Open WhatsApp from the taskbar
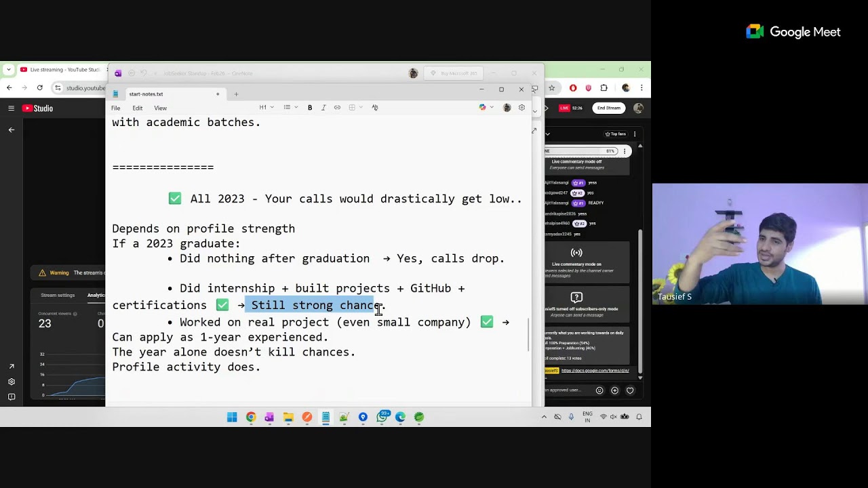This screenshot has width=868, height=488. pos(382,417)
